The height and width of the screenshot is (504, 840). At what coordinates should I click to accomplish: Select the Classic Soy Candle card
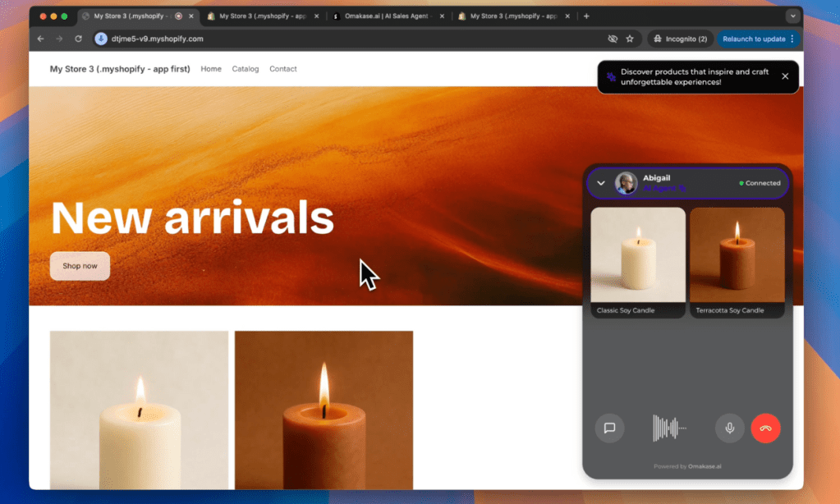(638, 262)
